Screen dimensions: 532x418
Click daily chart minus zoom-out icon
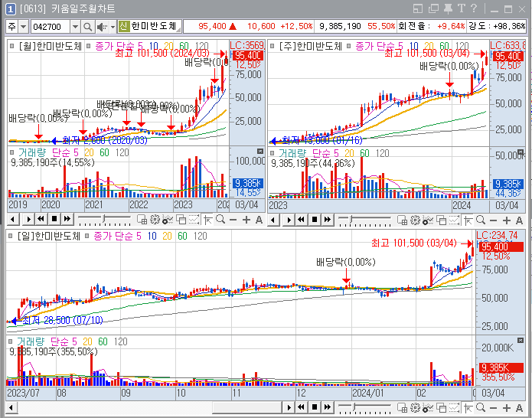pos(493,407)
